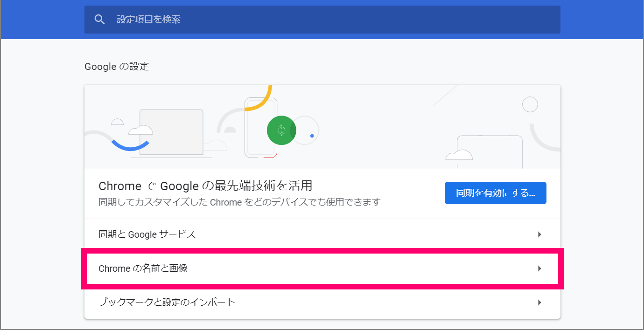This screenshot has height=330, width=644.
Task: Expand the chevron on the ブックマークと設定のインポート row
Action: (x=539, y=302)
